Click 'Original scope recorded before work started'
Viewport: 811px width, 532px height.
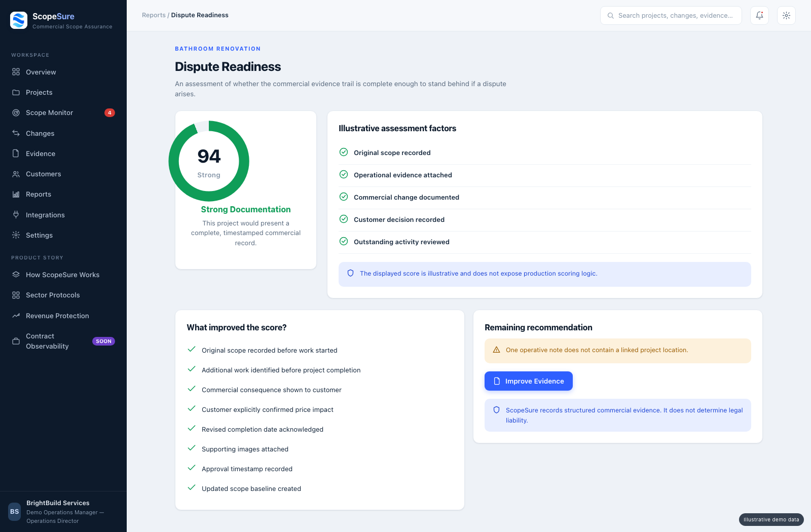(x=269, y=350)
